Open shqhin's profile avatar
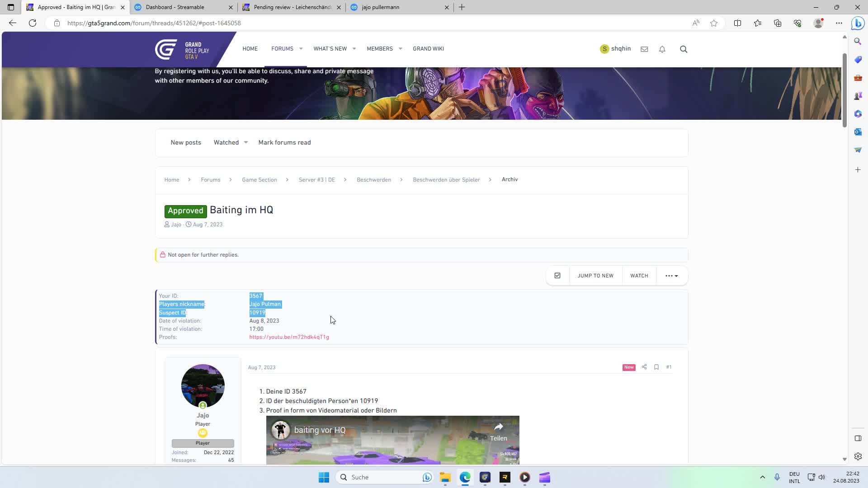Viewport: 868px width, 488px height. pyautogui.click(x=604, y=48)
